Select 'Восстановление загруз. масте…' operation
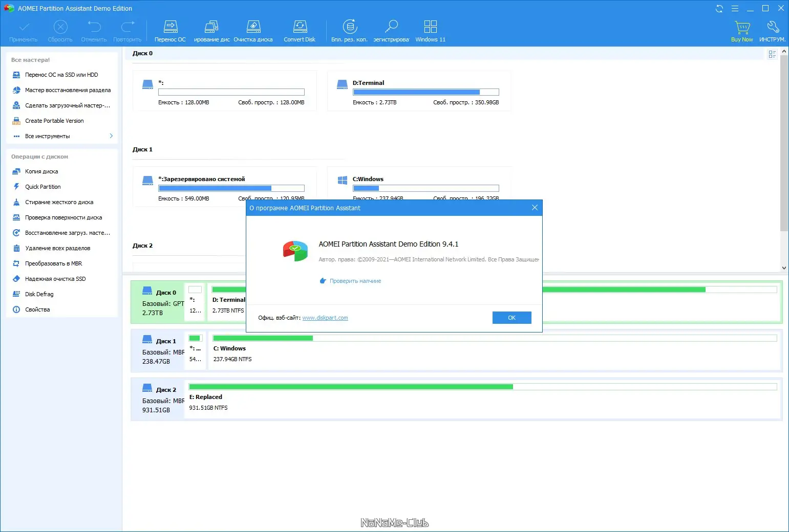The image size is (789, 532). [61, 233]
